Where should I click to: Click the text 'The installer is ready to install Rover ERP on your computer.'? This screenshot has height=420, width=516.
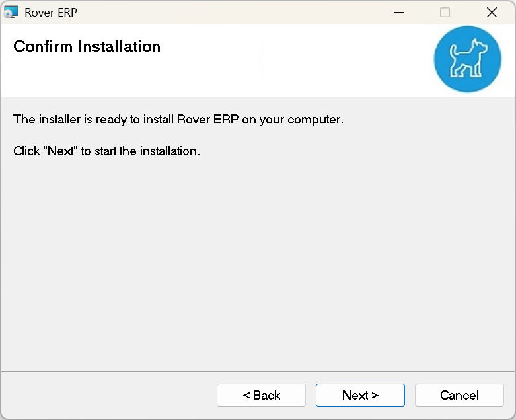pos(178,120)
